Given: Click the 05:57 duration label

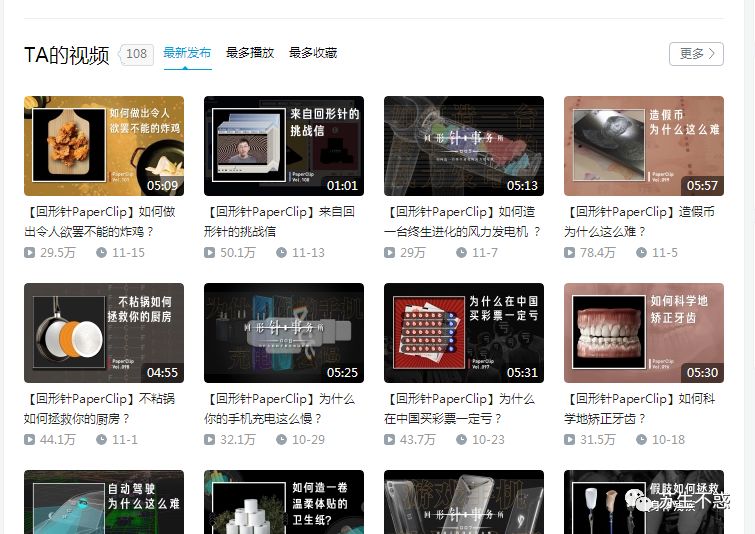Looking at the screenshot, I should [x=702, y=185].
